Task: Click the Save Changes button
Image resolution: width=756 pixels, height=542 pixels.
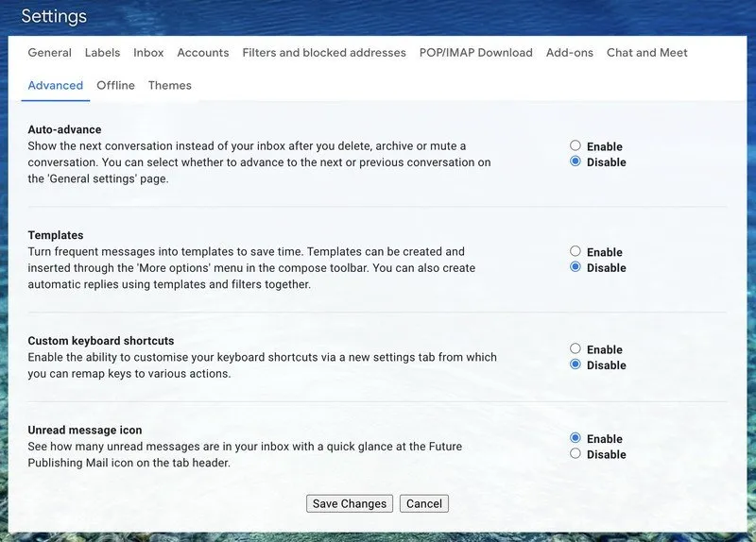Action: click(x=350, y=504)
